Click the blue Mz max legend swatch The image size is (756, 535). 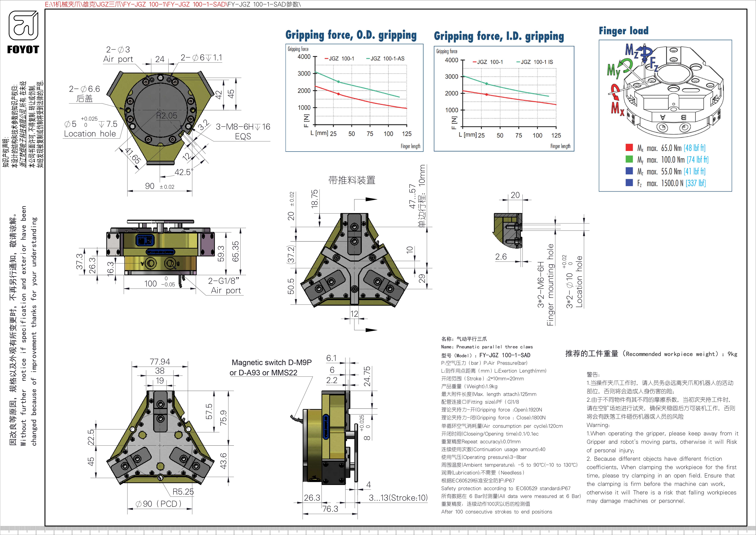(629, 171)
